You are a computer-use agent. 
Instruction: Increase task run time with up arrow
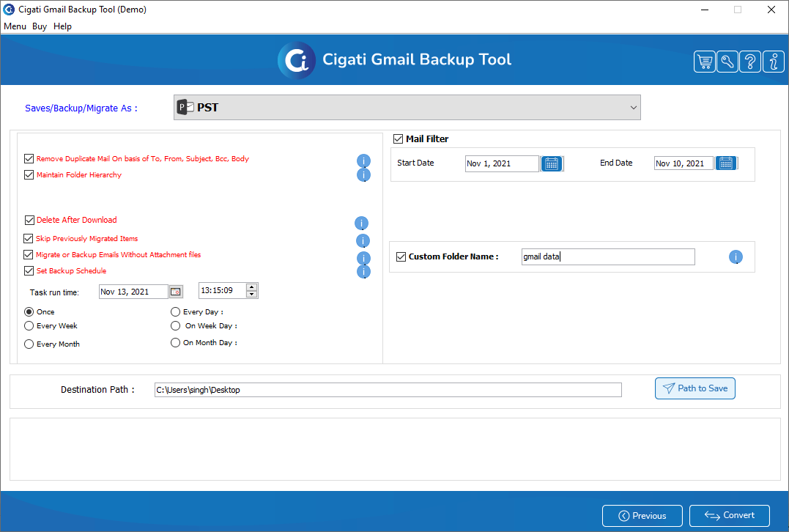[251, 287]
